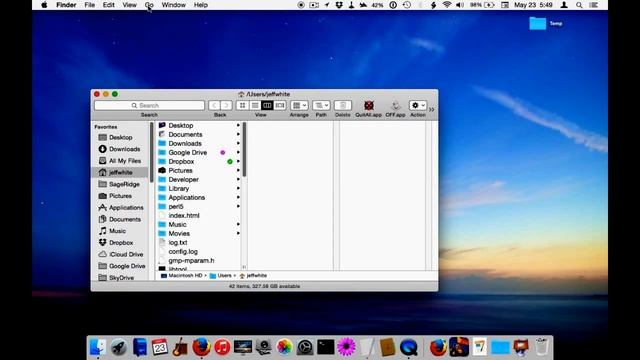Select SkyDrive in sidebar
The height and width of the screenshot is (360, 640).
point(121,278)
